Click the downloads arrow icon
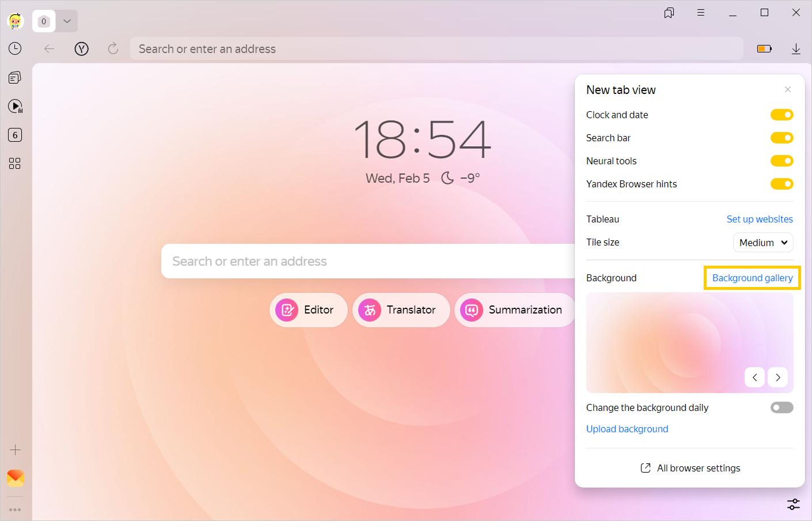812x521 pixels. tap(796, 49)
